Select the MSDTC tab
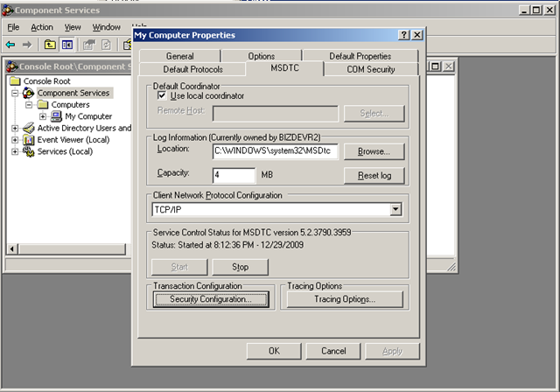The image size is (560, 392). (x=284, y=68)
